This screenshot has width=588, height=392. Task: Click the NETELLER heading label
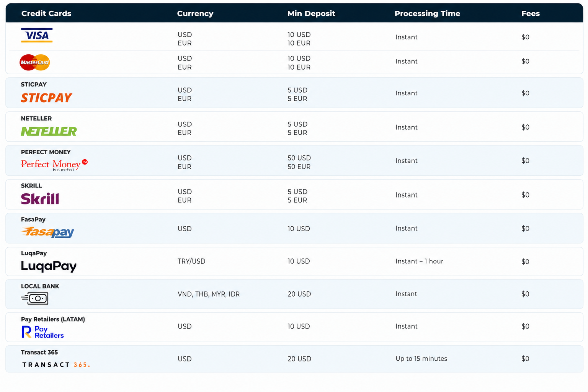[36, 119]
